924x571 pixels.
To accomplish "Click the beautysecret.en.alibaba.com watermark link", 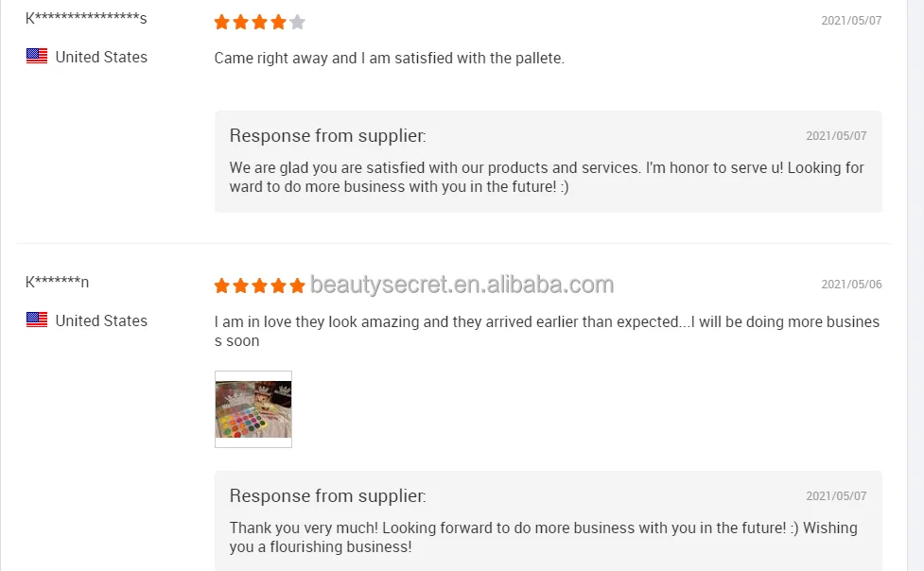I will pos(462,285).
